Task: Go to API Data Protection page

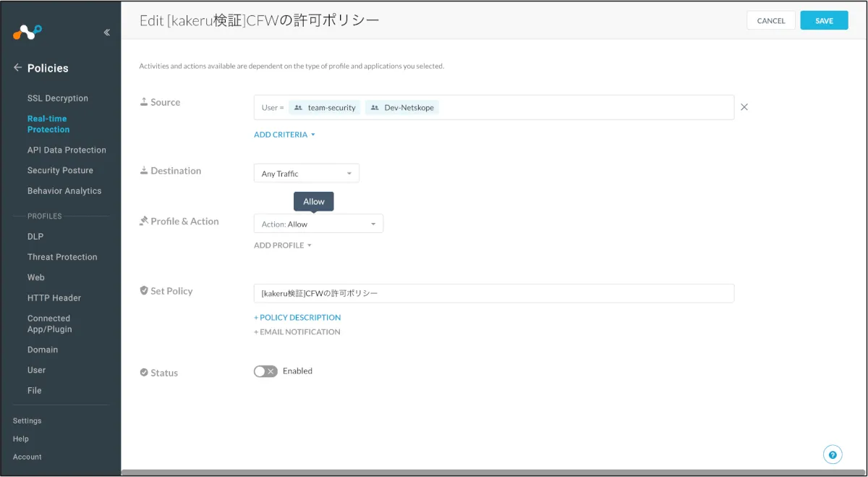Action: tap(67, 150)
